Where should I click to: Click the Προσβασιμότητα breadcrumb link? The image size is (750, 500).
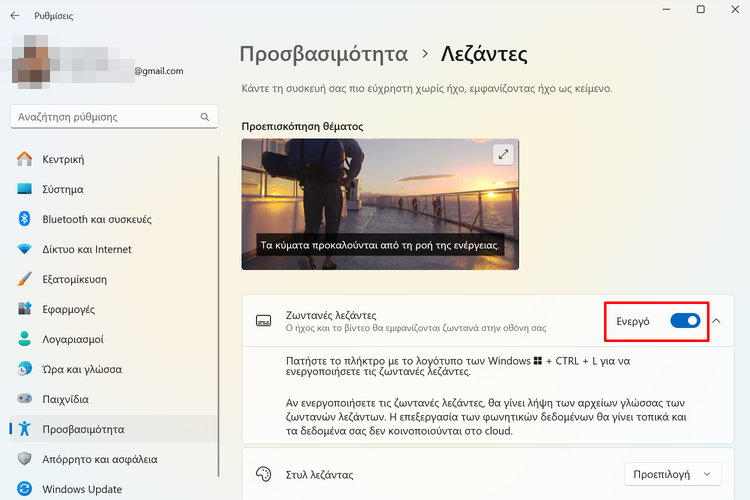[x=324, y=54]
